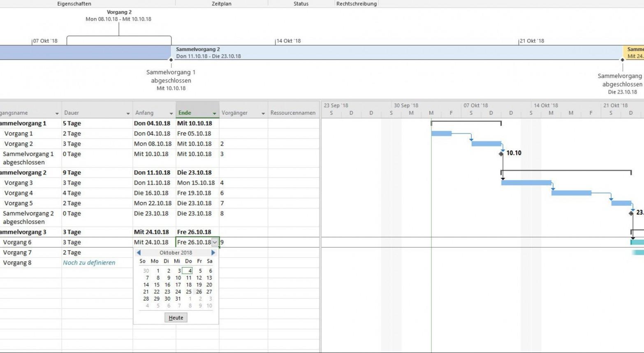The image size is (644, 353).
Task: Select the Vorgang 7 duration cell
Action: pyautogui.click(x=97, y=253)
